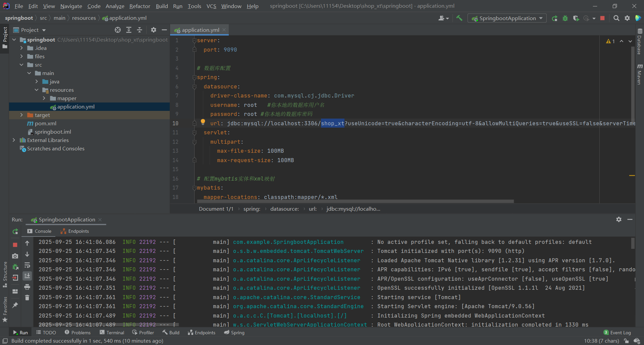This screenshot has width=644, height=345.
Task: Open the VCS menu
Action: [211, 6]
